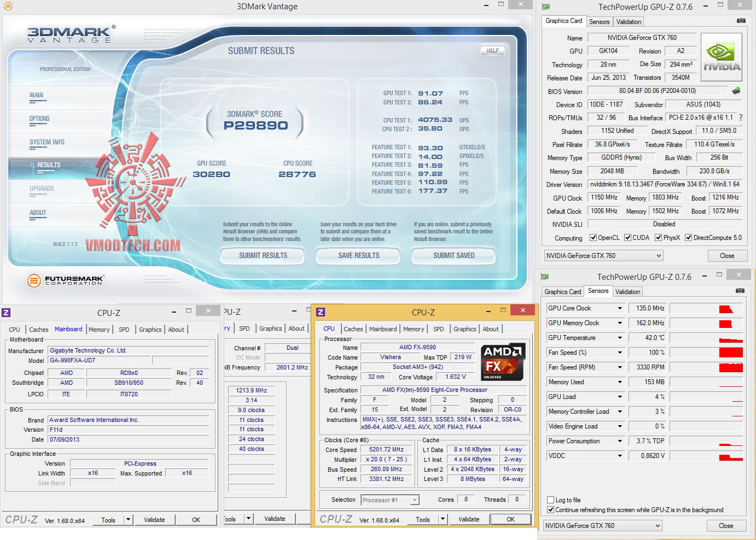Select OPTIONS in the 3DMark Vantage side menu
Image resolution: width=756 pixels, height=540 pixels.
(39, 119)
